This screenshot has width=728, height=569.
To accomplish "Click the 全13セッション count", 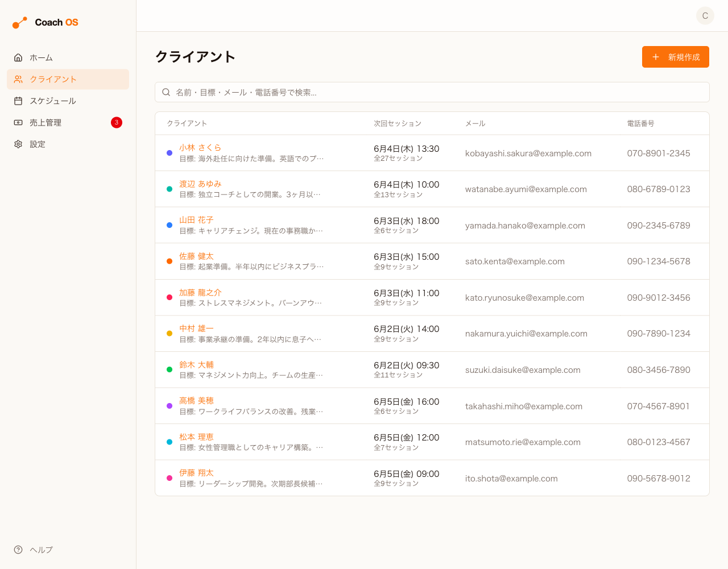I will (x=398, y=194).
